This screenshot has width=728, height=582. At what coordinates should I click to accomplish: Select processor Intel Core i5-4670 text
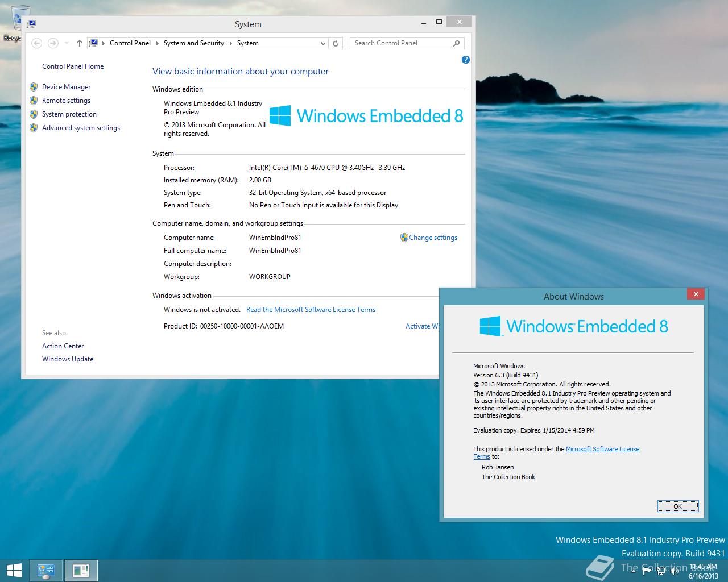point(327,168)
